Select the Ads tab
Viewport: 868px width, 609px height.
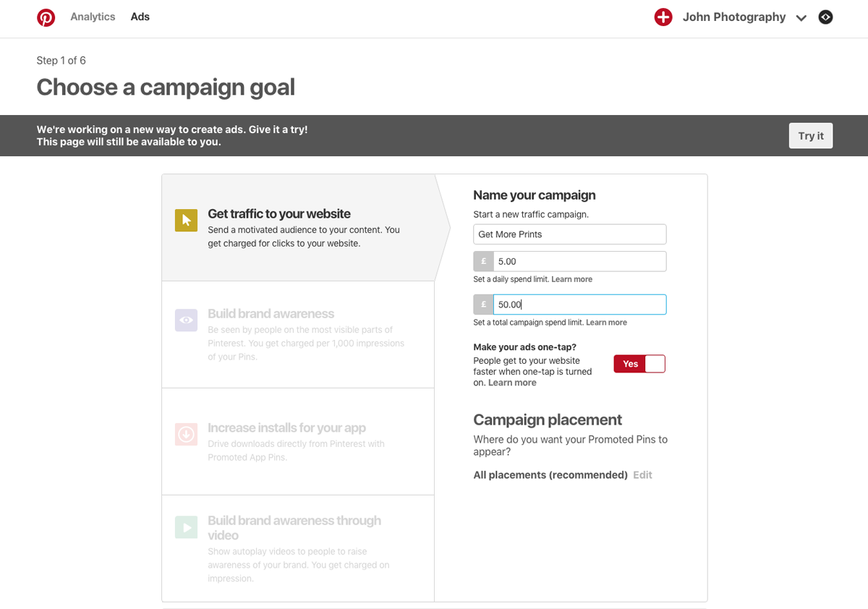[140, 17]
